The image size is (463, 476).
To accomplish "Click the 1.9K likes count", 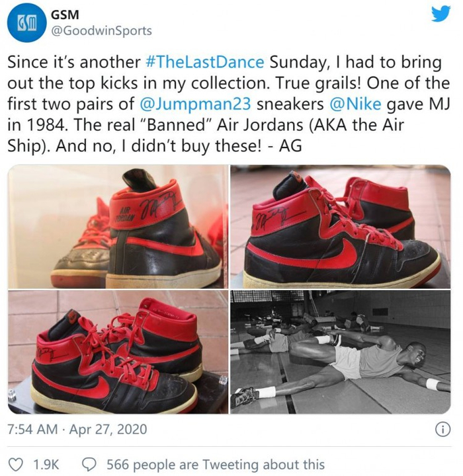I will (46, 465).
